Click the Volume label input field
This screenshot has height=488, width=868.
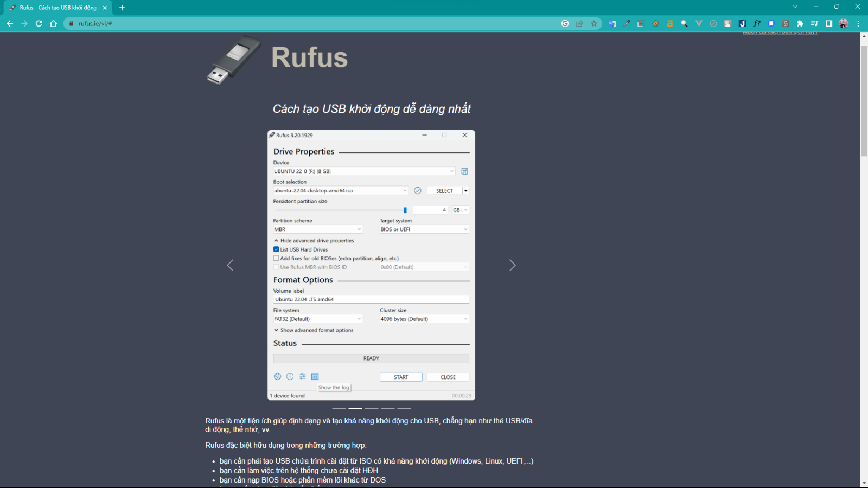(371, 299)
